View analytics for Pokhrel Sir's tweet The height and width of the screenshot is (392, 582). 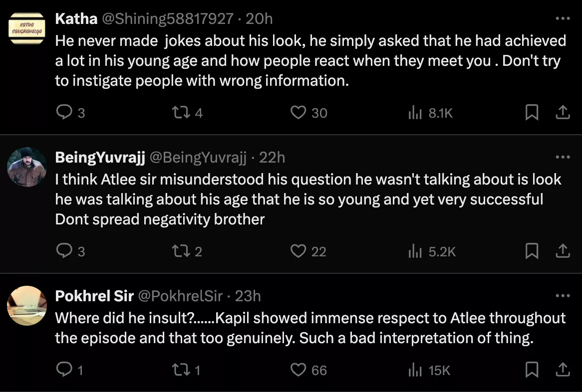click(x=415, y=370)
